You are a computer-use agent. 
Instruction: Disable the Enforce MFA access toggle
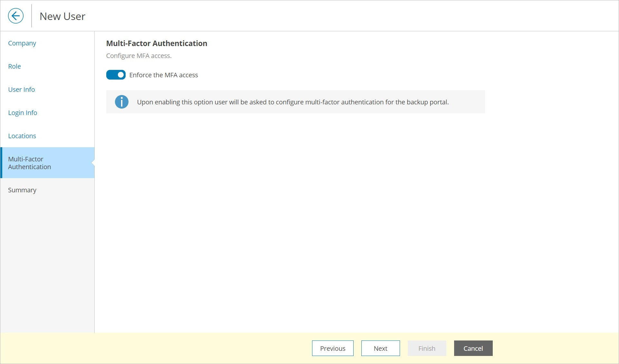tap(116, 75)
